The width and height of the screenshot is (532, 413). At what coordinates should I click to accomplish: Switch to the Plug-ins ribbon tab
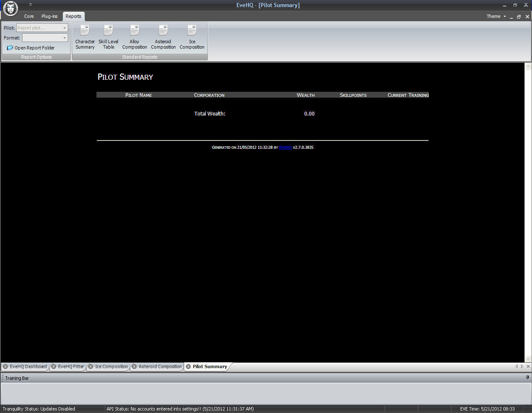(x=49, y=16)
